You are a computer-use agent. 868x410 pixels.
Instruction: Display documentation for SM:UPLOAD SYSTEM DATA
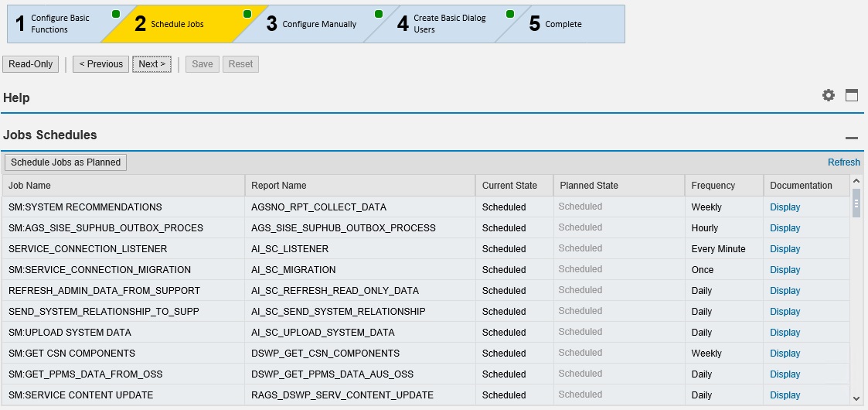pyautogui.click(x=785, y=333)
